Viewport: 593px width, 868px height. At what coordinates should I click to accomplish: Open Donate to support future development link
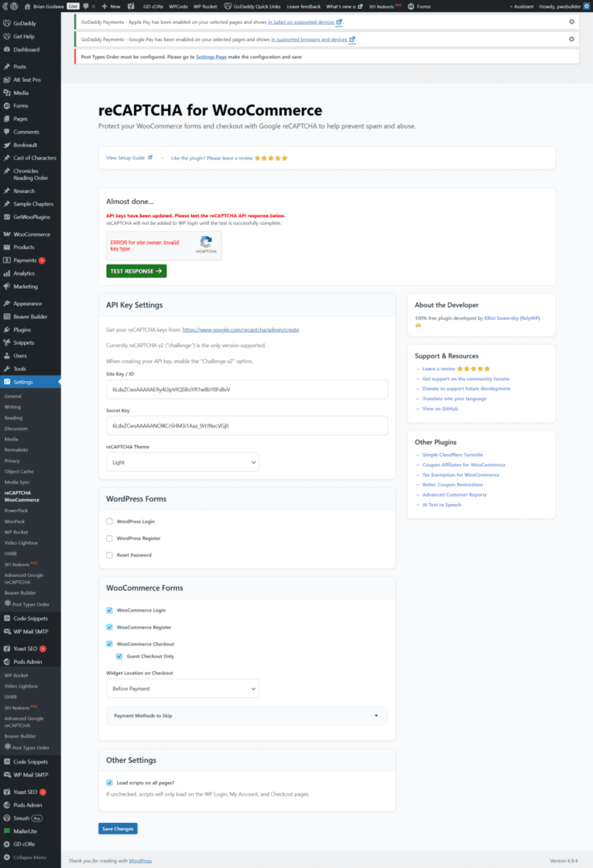pos(466,389)
